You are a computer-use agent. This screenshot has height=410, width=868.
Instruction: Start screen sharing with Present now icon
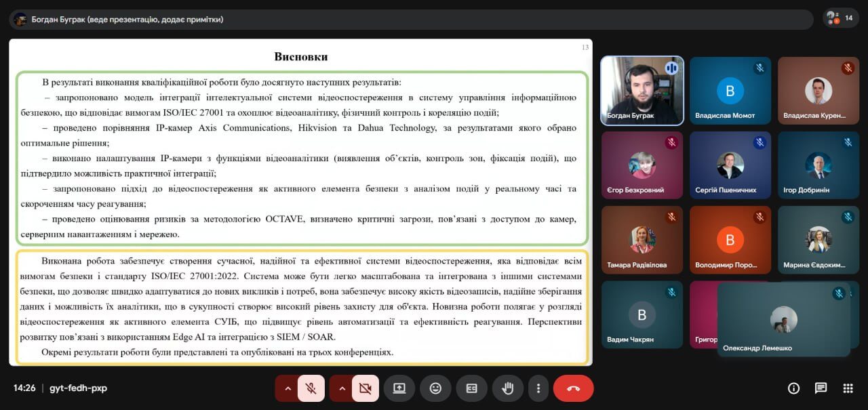coord(399,388)
